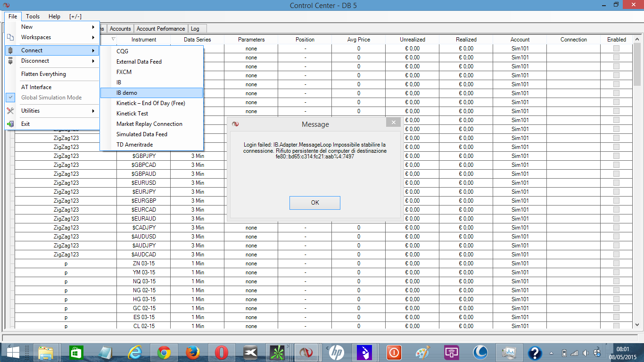Select the $AUDCAD instrument cell
644x362 pixels.
[144, 255]
